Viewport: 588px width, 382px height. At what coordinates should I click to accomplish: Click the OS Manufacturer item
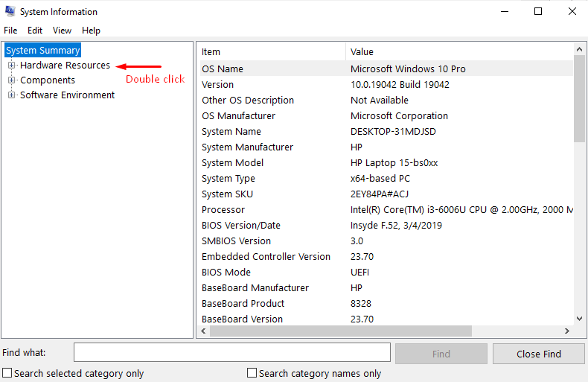238,116
